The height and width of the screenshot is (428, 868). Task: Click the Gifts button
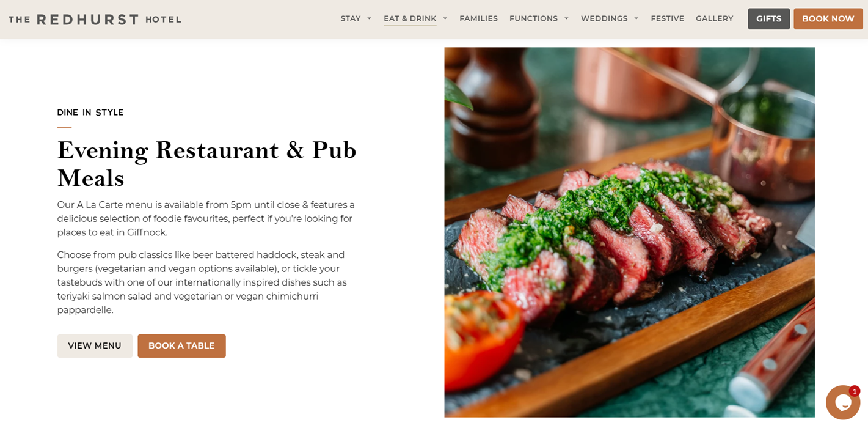tap(768, 19)
